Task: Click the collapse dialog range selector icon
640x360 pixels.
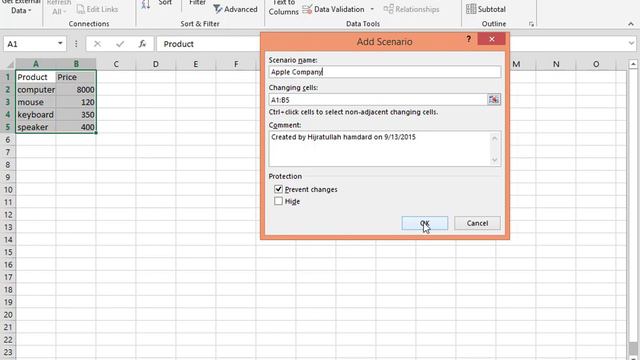Action: point(494,100)
